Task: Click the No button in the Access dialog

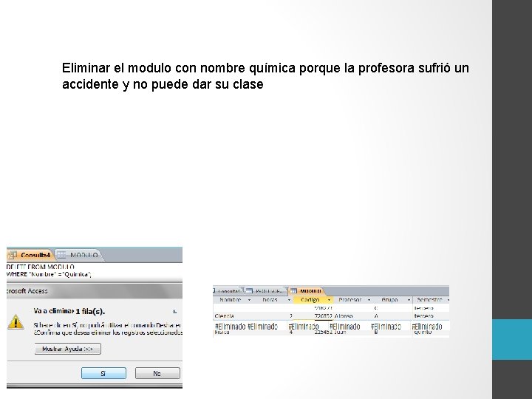Action: (x=157, y=373)
